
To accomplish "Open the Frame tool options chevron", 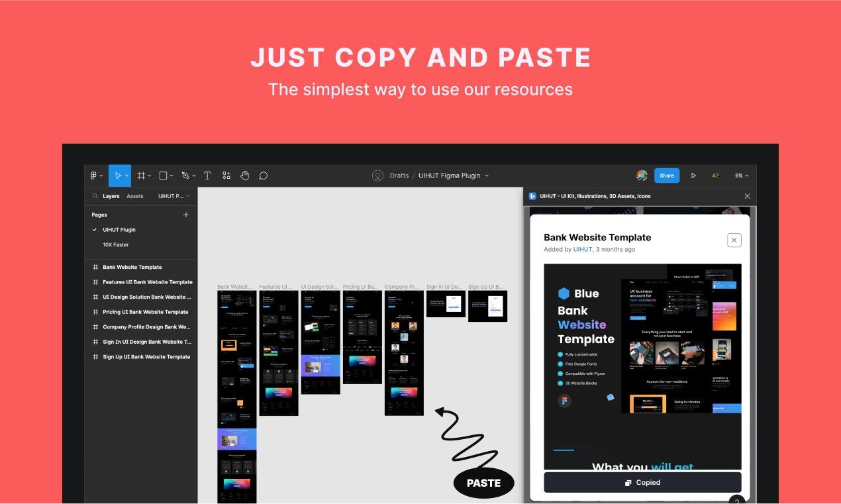I will (150, 176).
